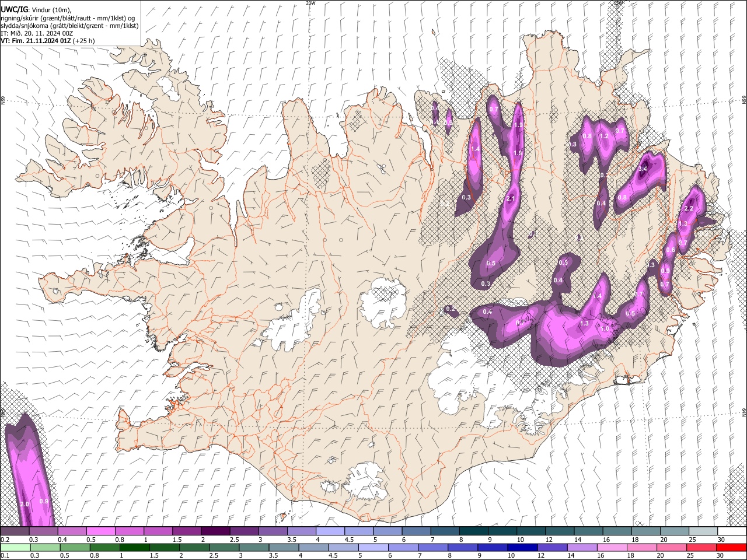
Task: Click the 1.2 precipitation value in the northeast
Action: click(604, 136)
